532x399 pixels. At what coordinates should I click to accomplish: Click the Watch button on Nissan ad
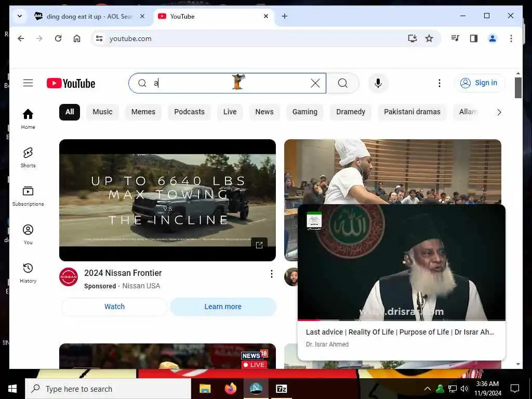click(114, 307)
